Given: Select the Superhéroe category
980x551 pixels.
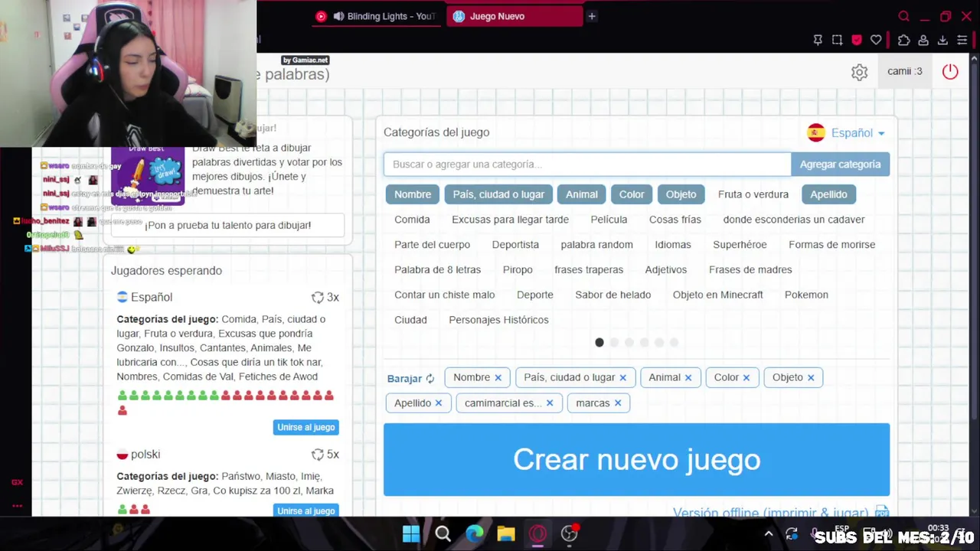Looking at the screenshot, I should pos(740,245).
